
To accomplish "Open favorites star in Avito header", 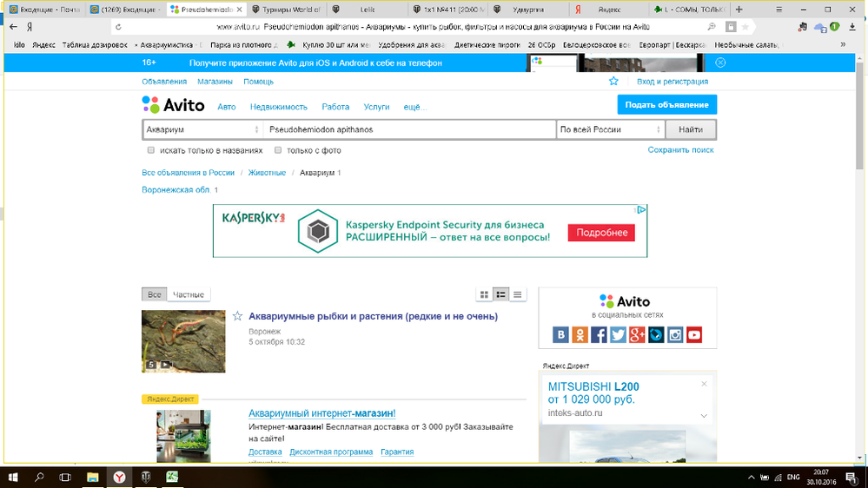I will [x=613, y=82].
